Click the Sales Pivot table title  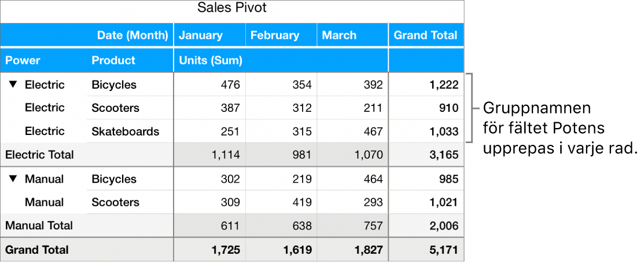232,8
